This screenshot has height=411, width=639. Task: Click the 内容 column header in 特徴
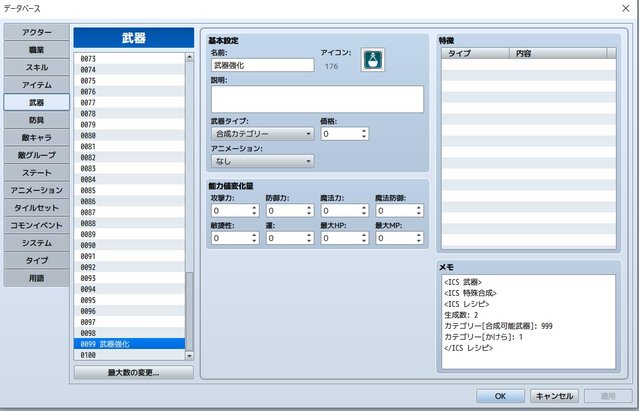tap(558, 53)
